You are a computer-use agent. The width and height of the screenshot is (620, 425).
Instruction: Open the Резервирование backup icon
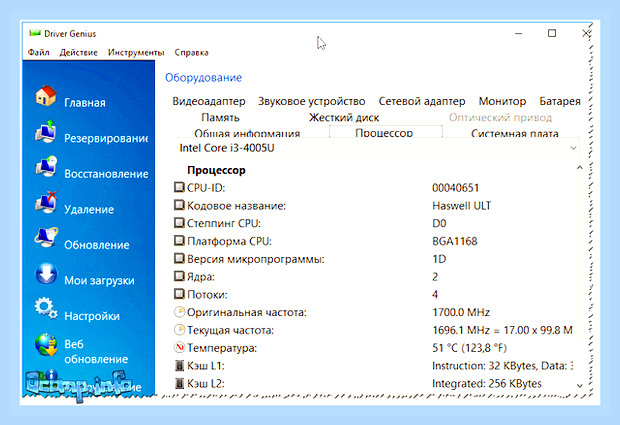tap(46, 132)
